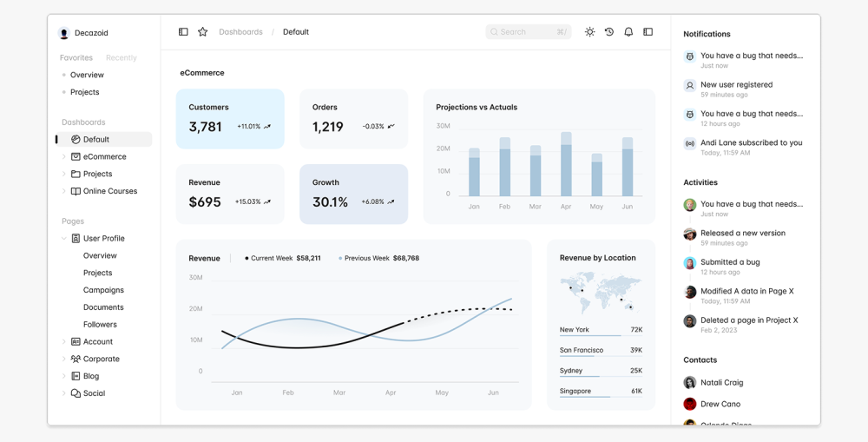
Task: Expand the eCommerce dashboard chevron
Action: coord(63,157)
